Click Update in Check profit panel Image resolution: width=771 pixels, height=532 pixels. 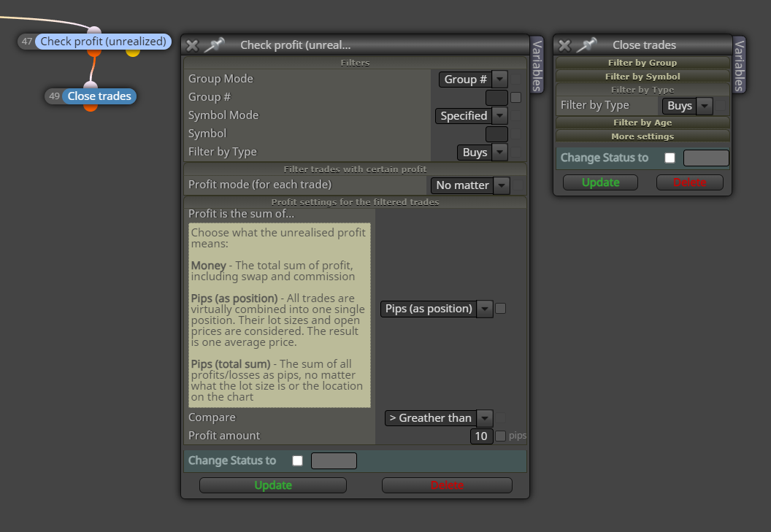tap(273, 485)
